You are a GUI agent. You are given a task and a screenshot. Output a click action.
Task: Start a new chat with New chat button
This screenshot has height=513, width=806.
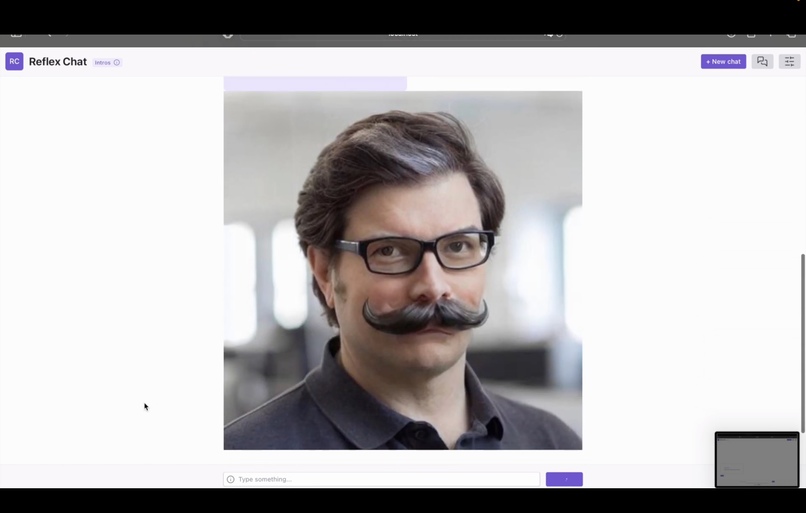tap(723, 62)
